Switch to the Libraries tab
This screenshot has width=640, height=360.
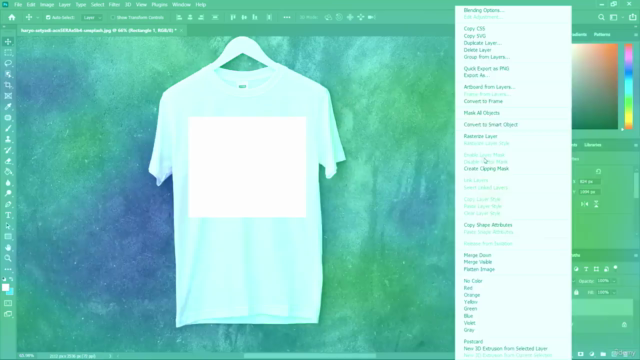593,145
